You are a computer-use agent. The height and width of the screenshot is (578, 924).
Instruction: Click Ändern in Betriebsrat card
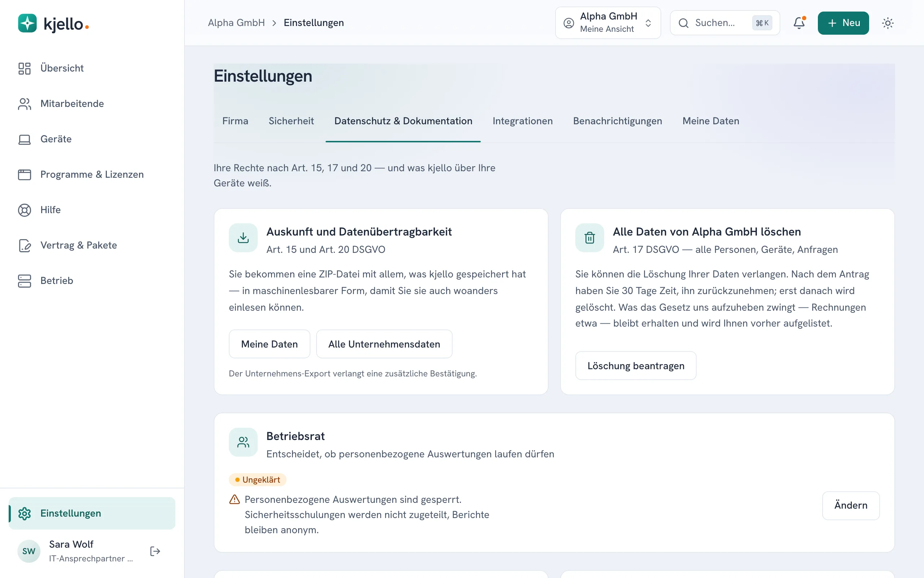point(851,505)
